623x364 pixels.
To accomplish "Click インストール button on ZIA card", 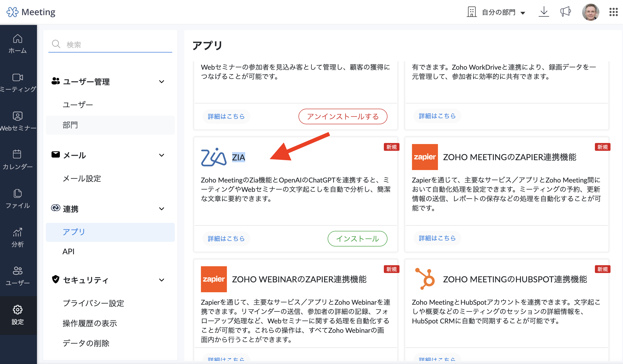I will click(357, 238).
